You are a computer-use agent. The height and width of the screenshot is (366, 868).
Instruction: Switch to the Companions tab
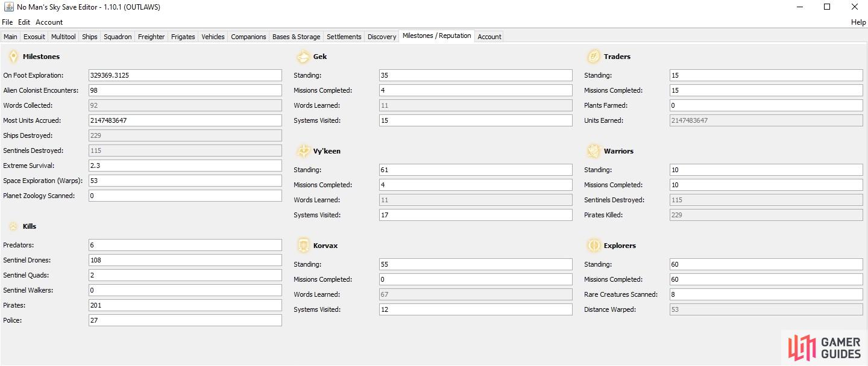(x=248, y=37)
